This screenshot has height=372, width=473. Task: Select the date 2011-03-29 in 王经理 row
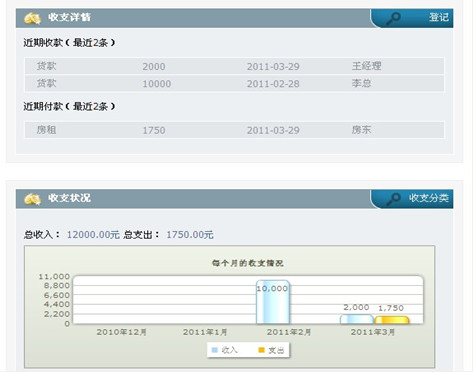[x=273, y=67]
